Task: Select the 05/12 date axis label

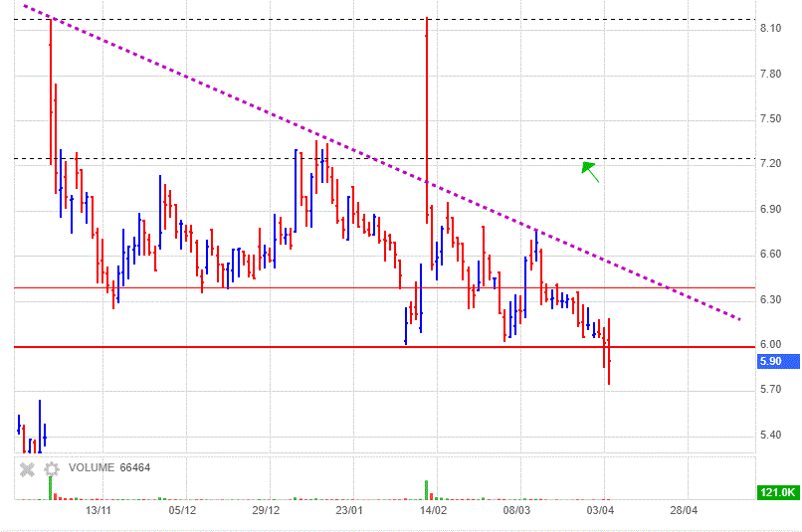Action: 182,510
